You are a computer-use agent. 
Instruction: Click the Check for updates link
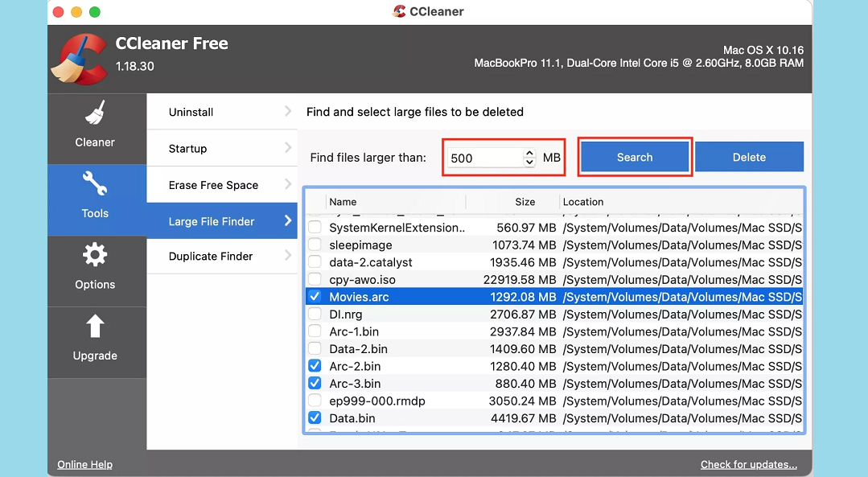[x=748, y=464]
